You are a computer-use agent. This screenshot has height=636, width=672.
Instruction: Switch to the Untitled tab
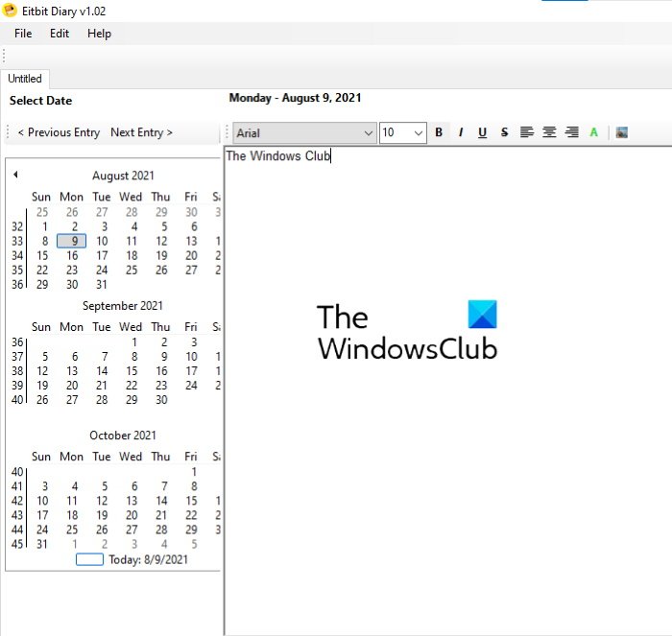[x=25, y=79]
